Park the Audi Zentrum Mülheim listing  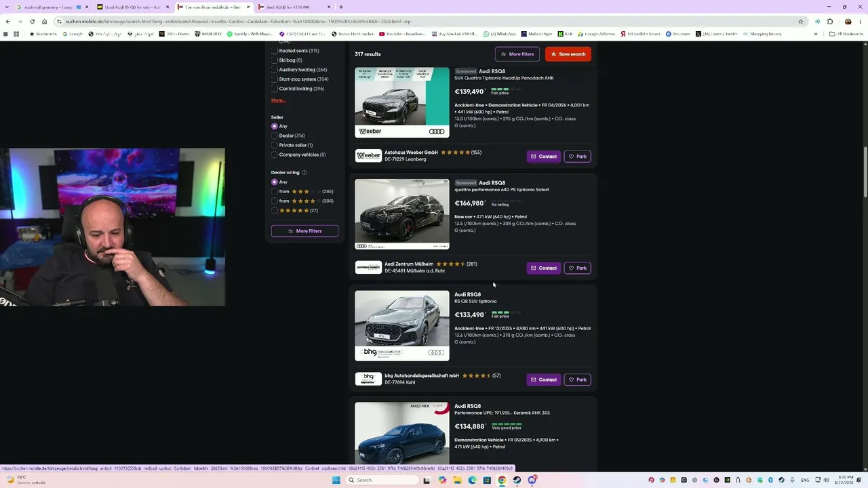tap(578, 268)
